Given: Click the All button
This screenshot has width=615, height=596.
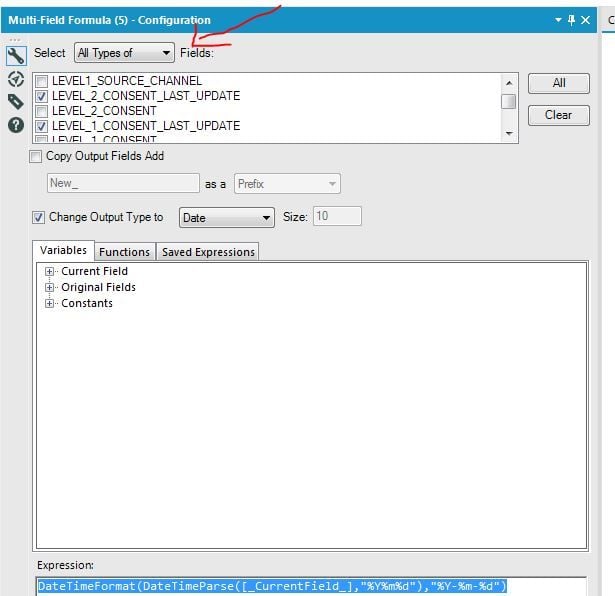Looking at the screenshot, I should (559, 83).
